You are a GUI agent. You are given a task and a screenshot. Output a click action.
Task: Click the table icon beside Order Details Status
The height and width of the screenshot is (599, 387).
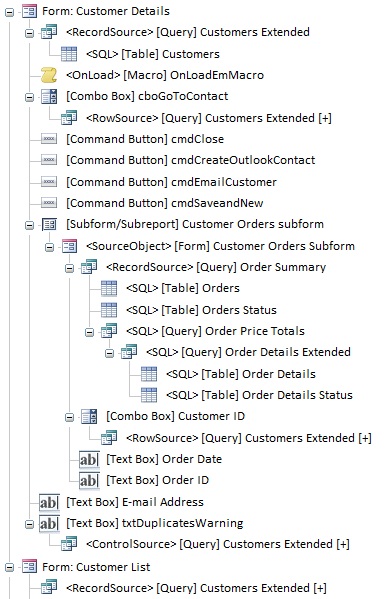point(149,395)
